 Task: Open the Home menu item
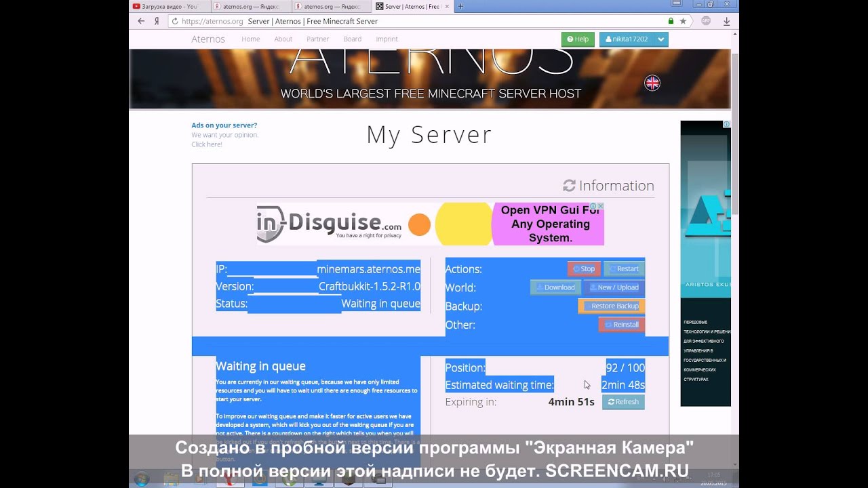coord(251,39)
